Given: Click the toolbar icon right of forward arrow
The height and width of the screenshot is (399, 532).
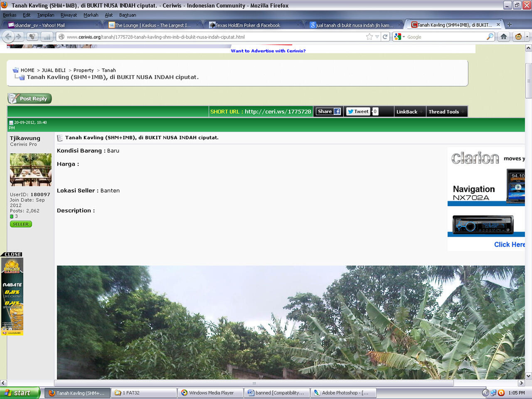Looking at the screenshot, I should click(x=32, y=37).
